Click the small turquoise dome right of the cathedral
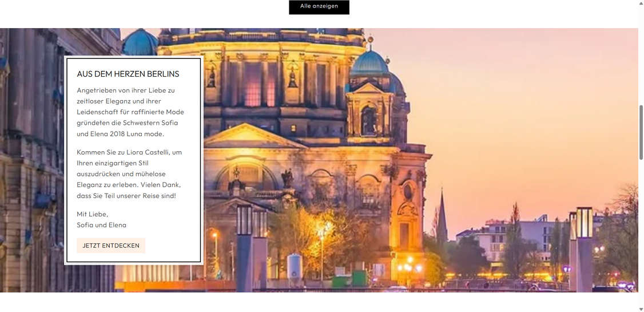The height and width of the screenshot is (312, 644). click(370, 62)
